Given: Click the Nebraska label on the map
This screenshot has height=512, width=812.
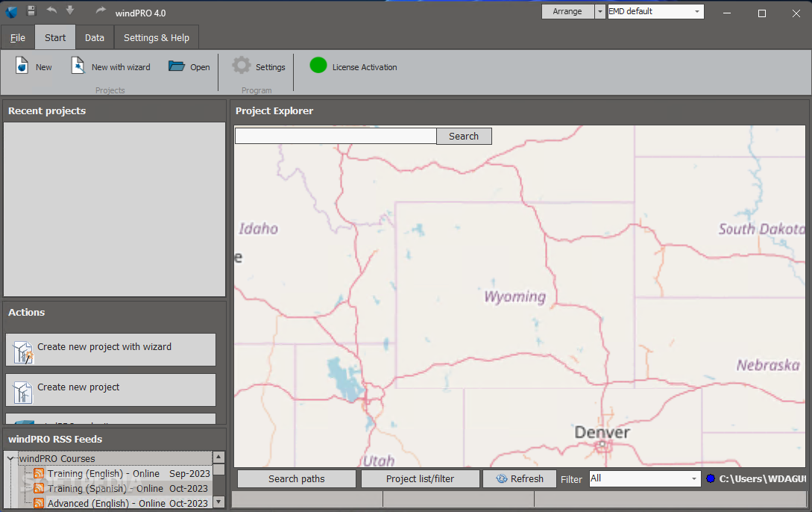Looking at the screenshot, I should pos(768,365).
